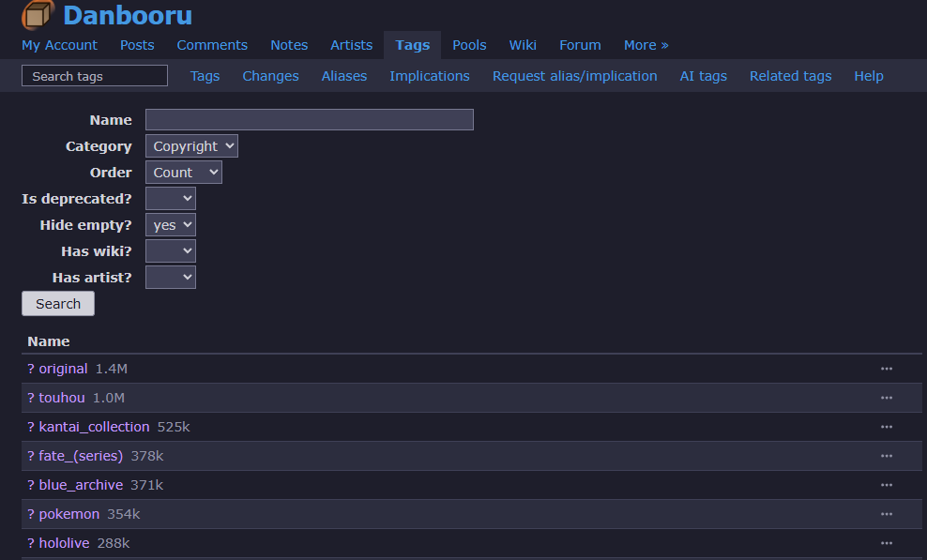Image resolution: width=927 pixels, height=560 pixels.
Task: Expand the Has artist dropdown
Action: click(171, 278)
